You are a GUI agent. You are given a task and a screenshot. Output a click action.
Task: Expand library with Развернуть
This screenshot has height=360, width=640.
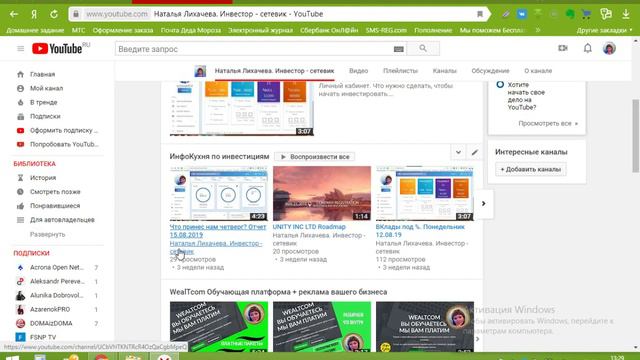pyautogui.click(x=47, y=234)
